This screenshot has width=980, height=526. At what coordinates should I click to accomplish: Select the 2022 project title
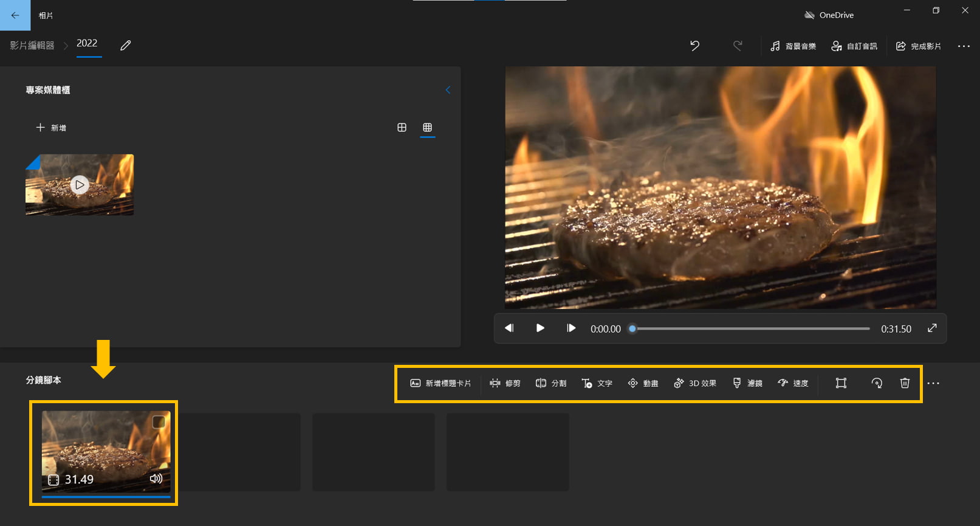pyautogui.click(x=87, y=43)
